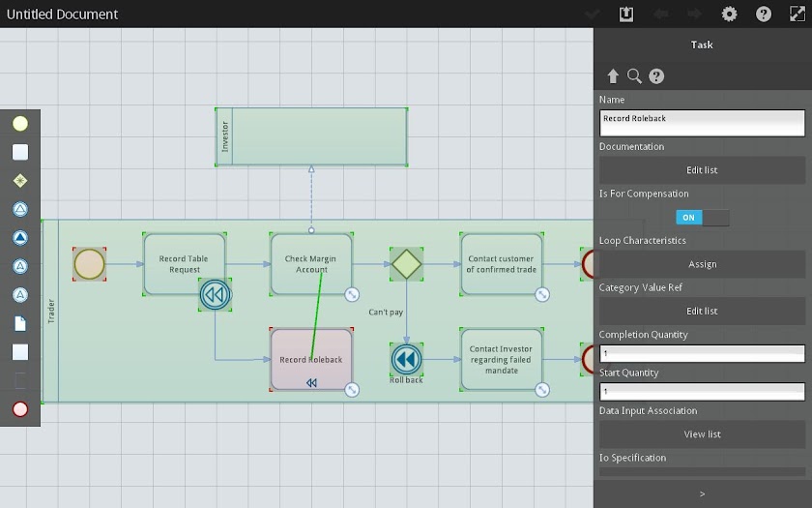Click resize handle on Check Margin Account

[x=352, y=294]
